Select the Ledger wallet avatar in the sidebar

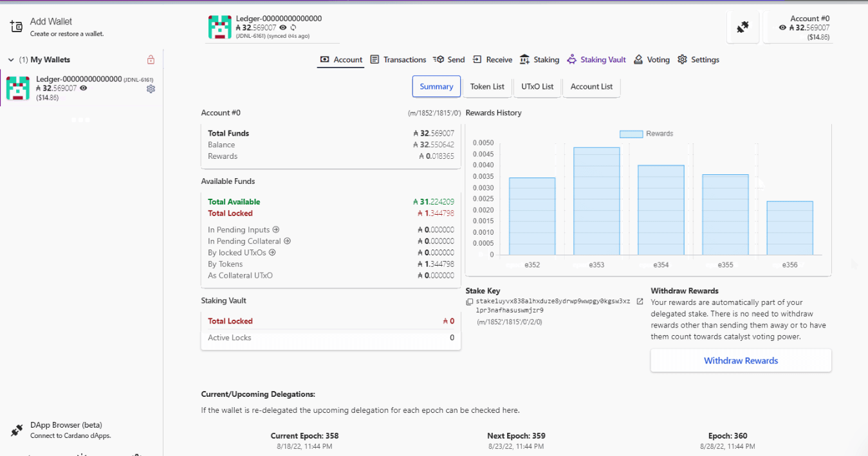click(x=18, y=88)
